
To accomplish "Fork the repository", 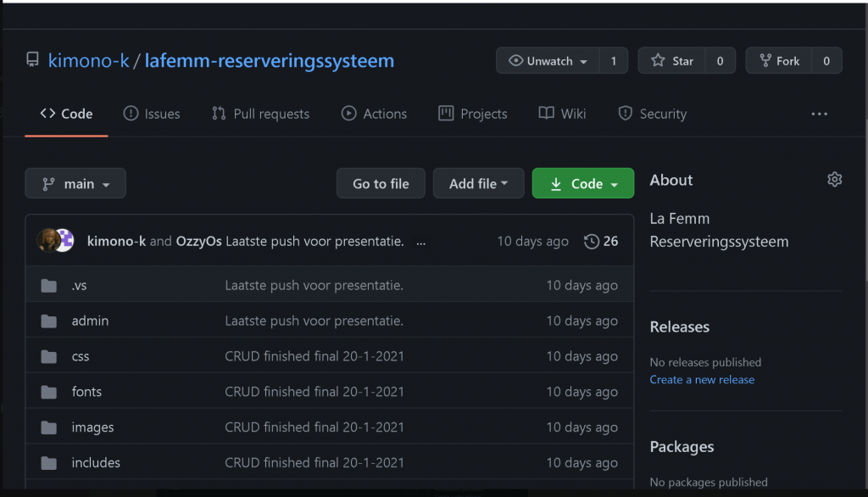I will tap(780, 60).
